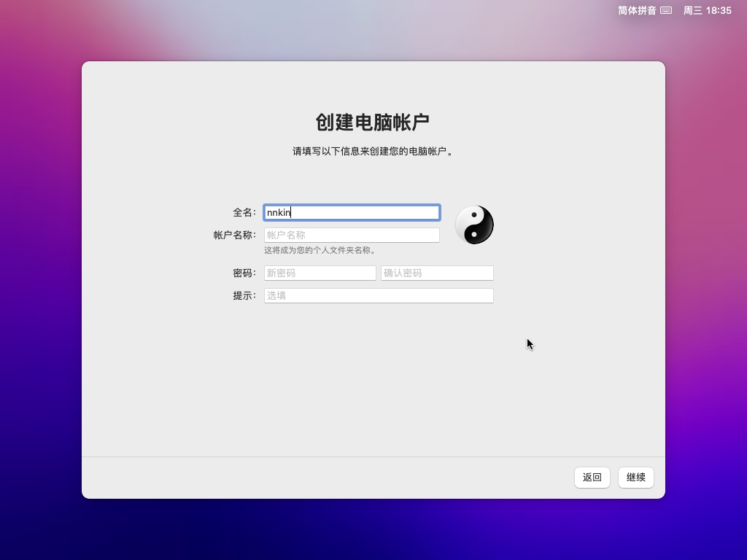Click the 18:35 time in menu bar
The width and height of the screenshot is (747, 560).
tap(719, 10)
